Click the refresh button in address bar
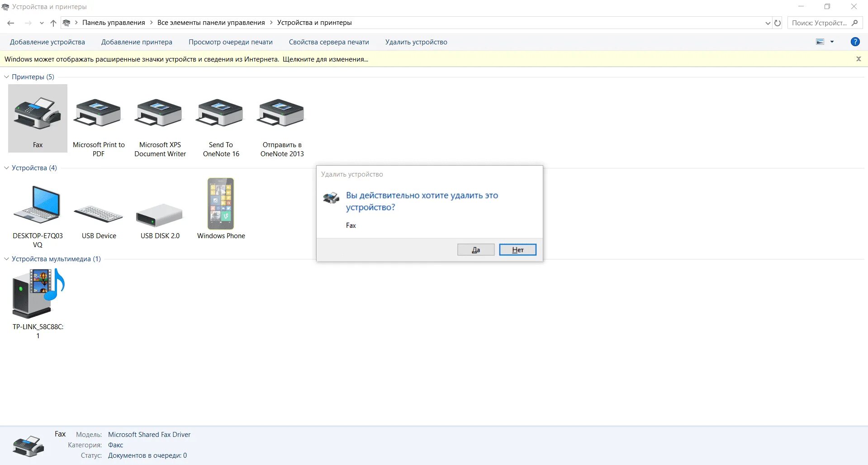The height and width of the screenshot is (465, 868). (778, 23)
